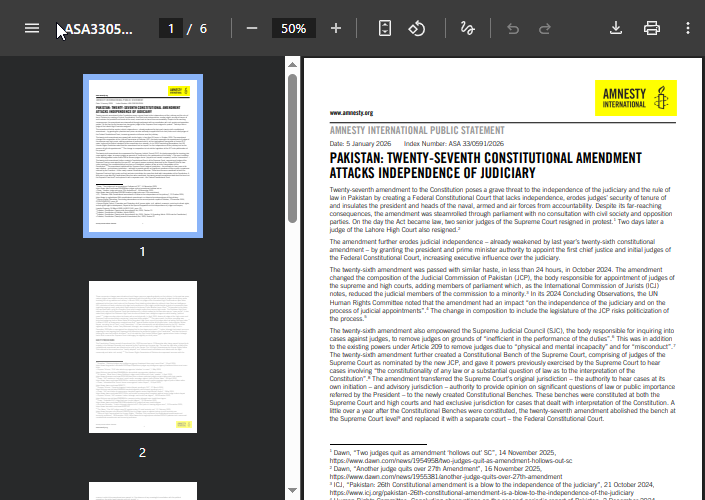Click the zoom out minus button

click(252, 28)
